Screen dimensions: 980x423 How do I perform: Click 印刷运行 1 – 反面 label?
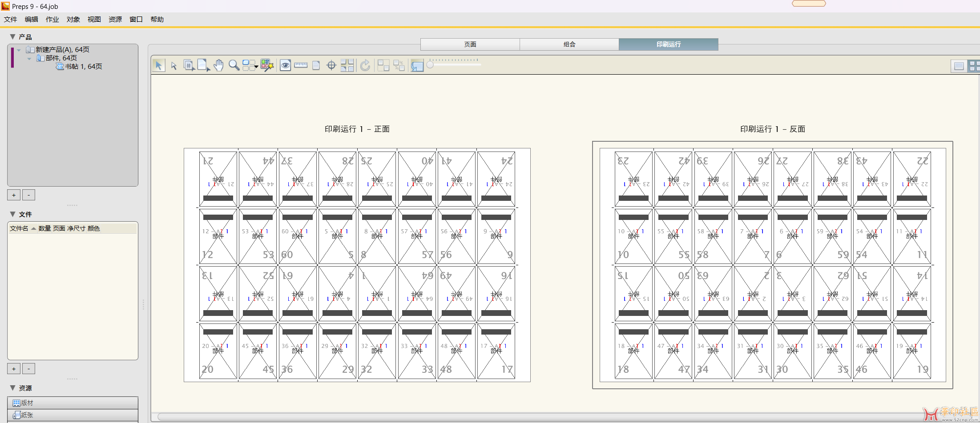tap(772, 129)
